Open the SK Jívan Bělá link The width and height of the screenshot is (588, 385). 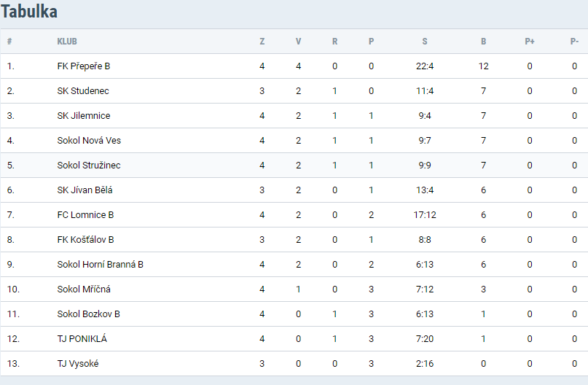click(85, 190)
